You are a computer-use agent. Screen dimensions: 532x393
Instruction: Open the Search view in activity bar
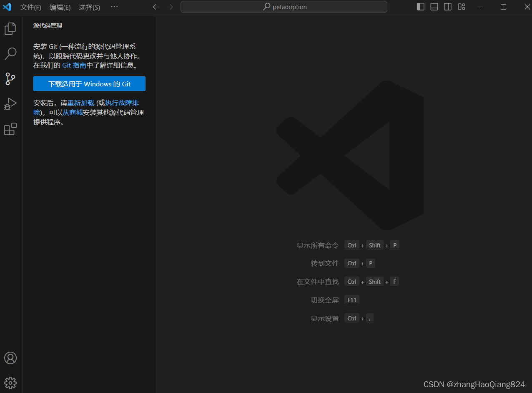[10, 53]
